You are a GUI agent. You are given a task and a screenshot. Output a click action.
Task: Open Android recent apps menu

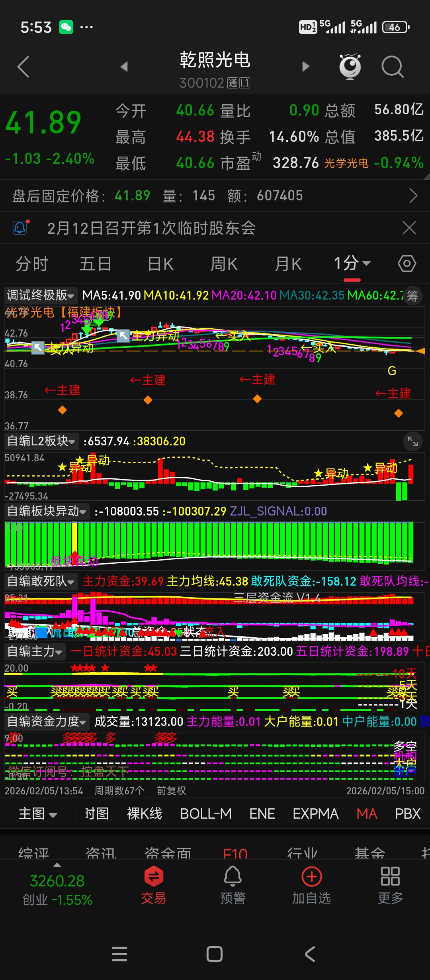[x=119, y=954]
